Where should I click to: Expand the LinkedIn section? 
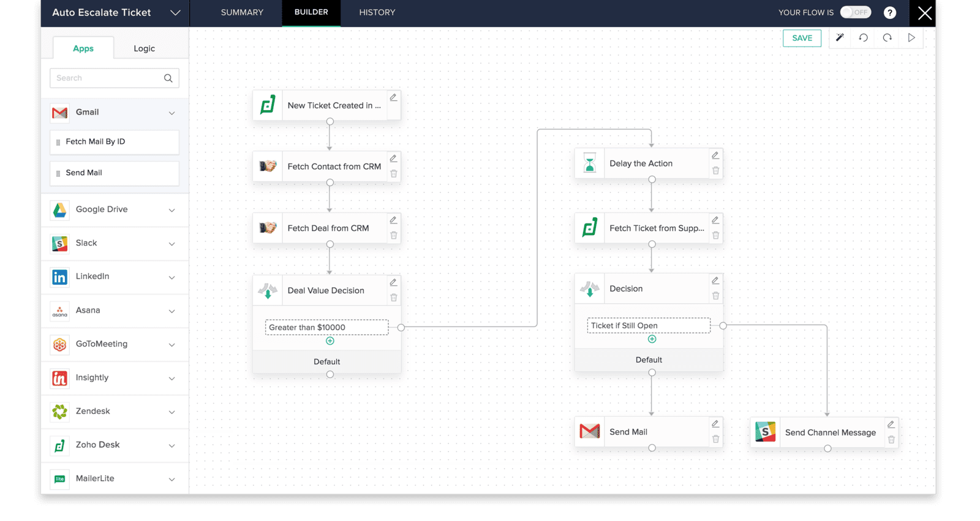pyautogui.click(x=172, y=278)
